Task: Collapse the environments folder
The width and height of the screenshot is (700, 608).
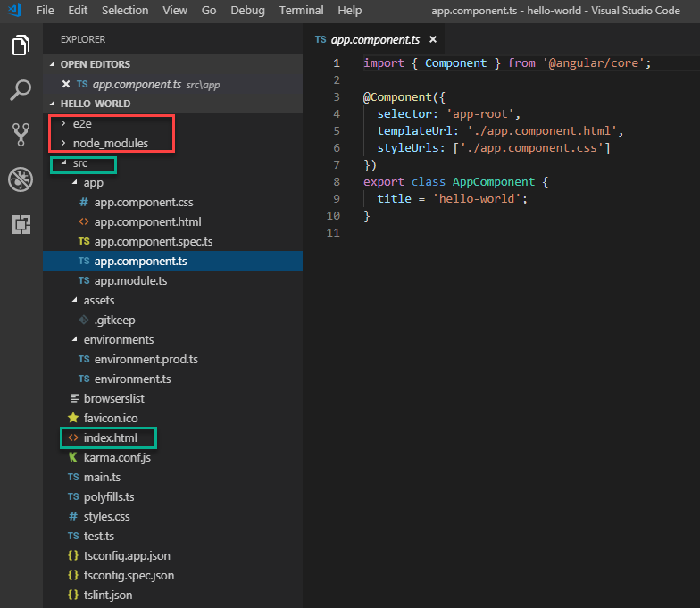Action: tap(118, 339)
